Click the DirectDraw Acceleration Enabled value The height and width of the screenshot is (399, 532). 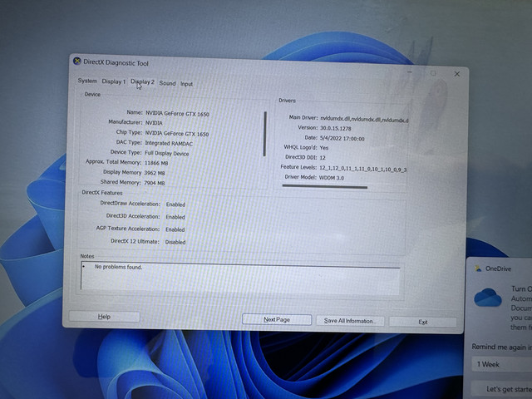(x=175, y=204)
